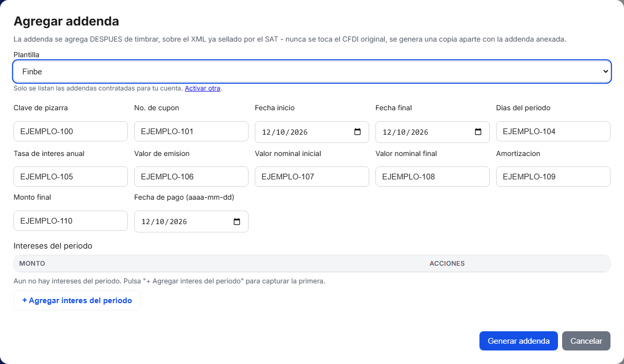Click the Plantilla label

coord(27,54)
